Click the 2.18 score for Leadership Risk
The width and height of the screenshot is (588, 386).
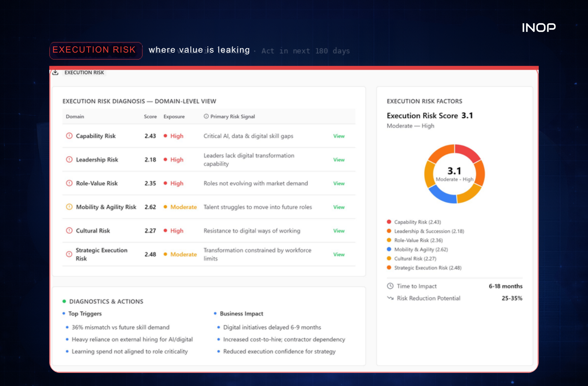point(150,160)
